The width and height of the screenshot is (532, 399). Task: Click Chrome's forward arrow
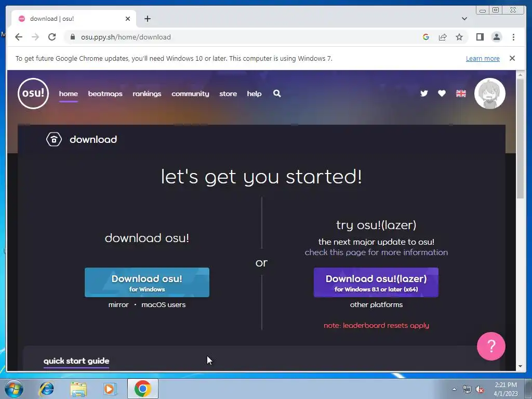35,37
